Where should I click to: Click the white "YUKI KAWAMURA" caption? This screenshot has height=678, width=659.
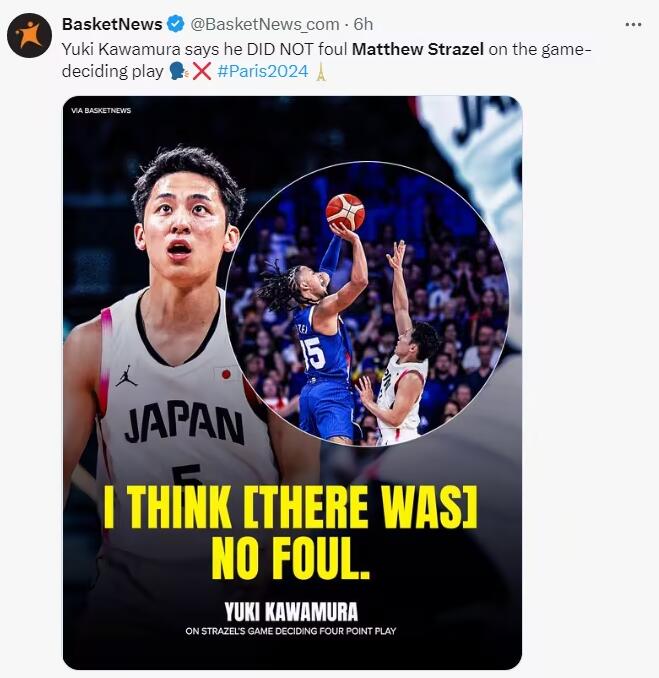291,611
